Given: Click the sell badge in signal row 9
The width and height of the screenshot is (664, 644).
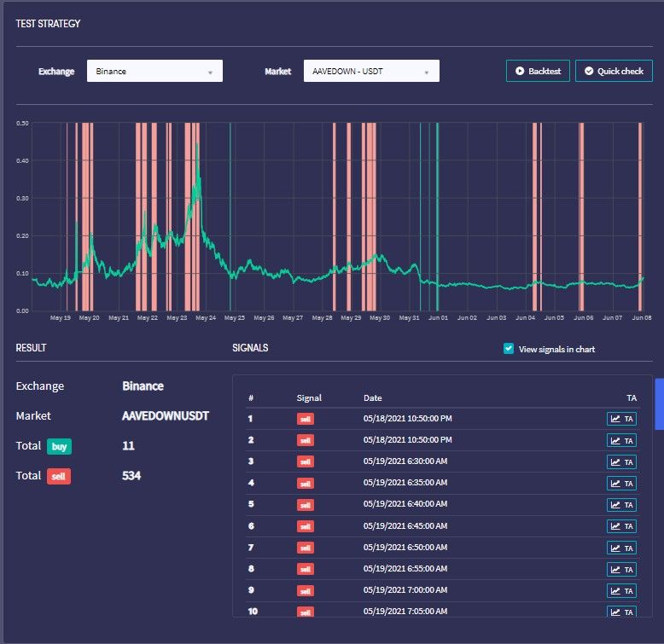Looking at the screenshot, I should click(306, 590).
